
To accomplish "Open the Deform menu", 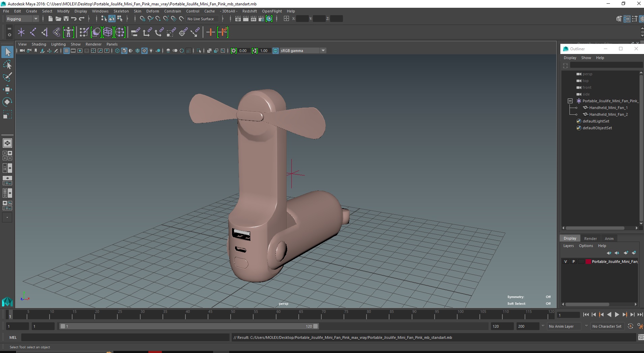I will coord(152,11).
